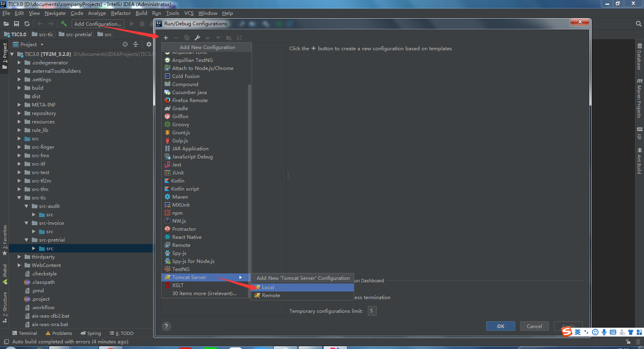Click the Collapse All icon in Project panel
The height and width of the screenshot is (349, 644).
(x=136, y=44)
